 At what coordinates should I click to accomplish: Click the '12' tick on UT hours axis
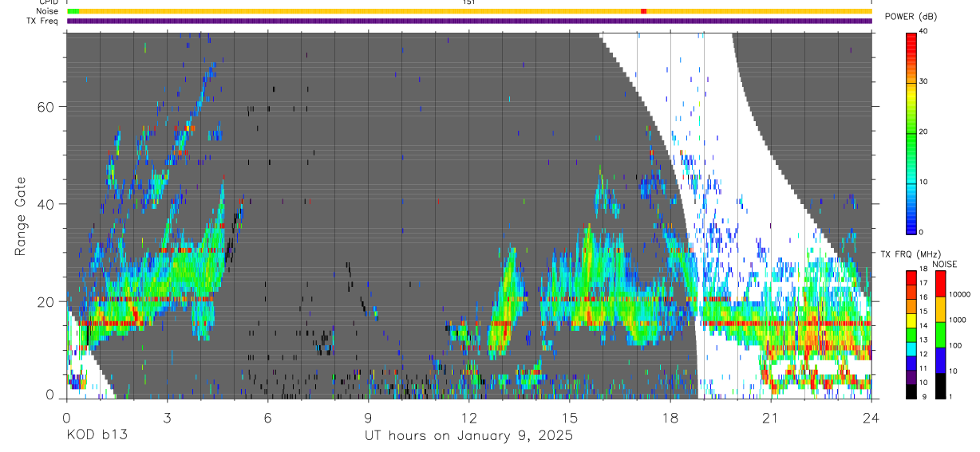468,417
